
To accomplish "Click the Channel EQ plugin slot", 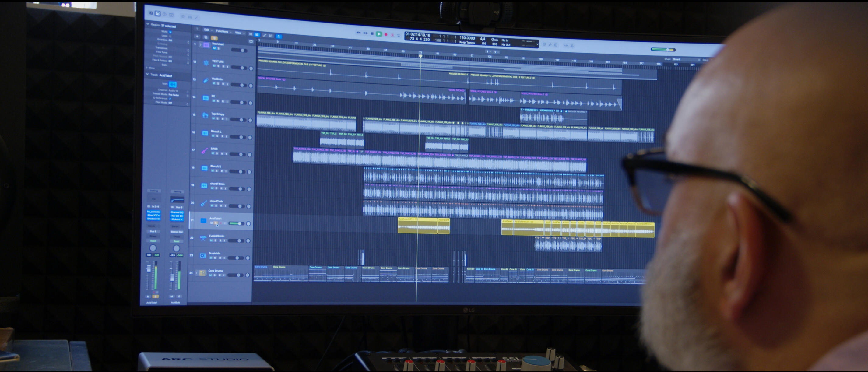I will (x=177, y=212).
